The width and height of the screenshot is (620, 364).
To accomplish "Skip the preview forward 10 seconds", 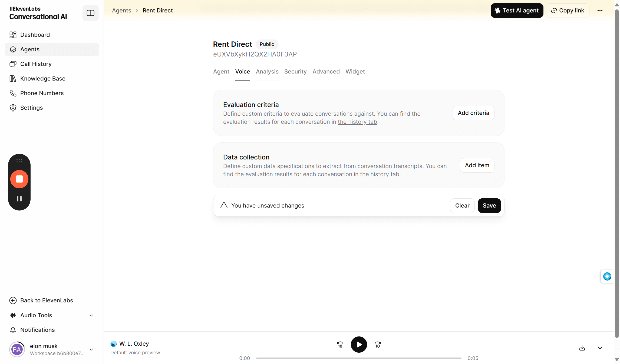I will coord(378,345).
